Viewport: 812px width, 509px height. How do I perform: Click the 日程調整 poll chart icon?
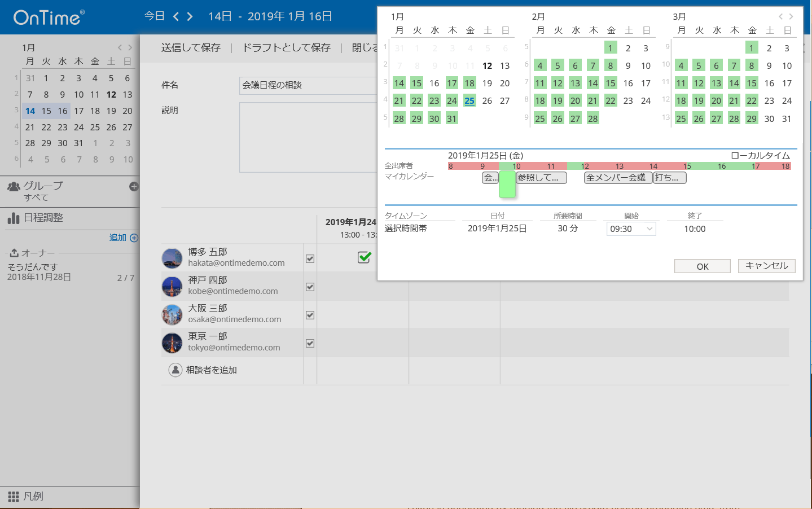pos(14,218)
